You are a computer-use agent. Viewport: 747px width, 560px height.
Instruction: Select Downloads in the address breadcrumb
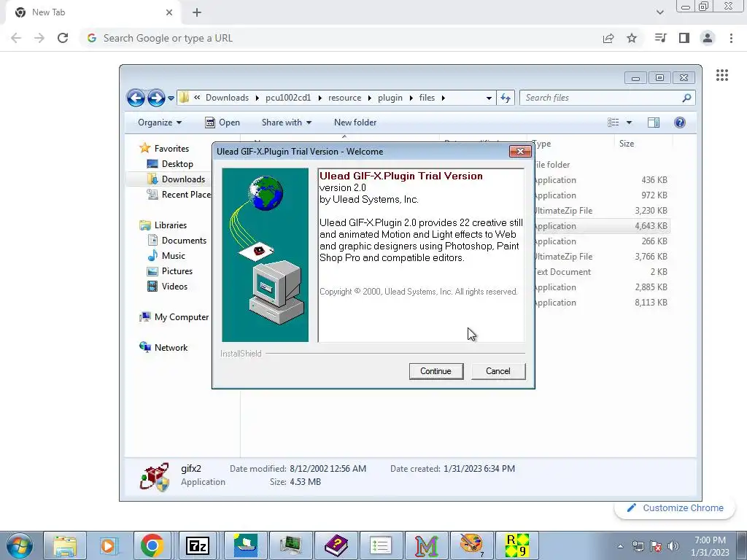[228, 98]
